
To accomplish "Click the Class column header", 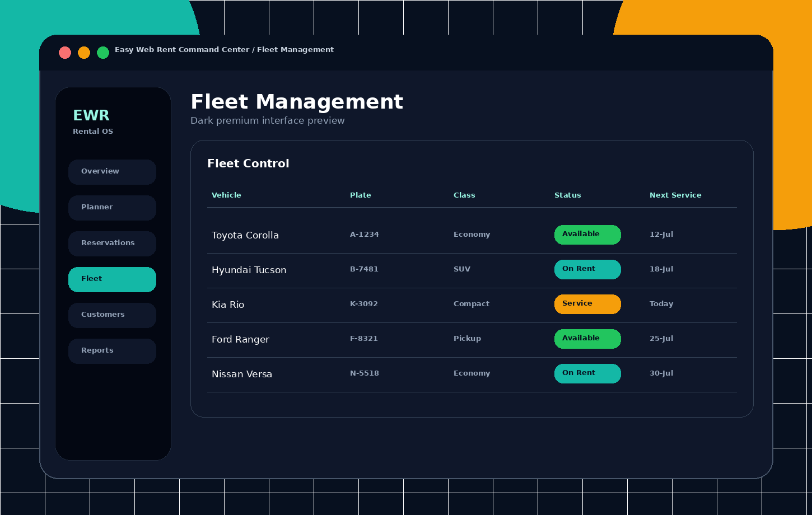I will coord(464,195).
